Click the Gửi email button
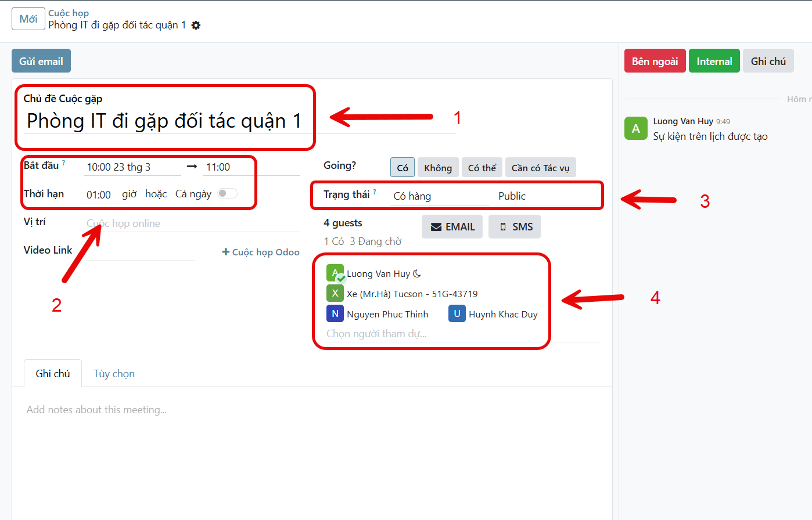This screenshot has width=812, height=520. [41, 61]
